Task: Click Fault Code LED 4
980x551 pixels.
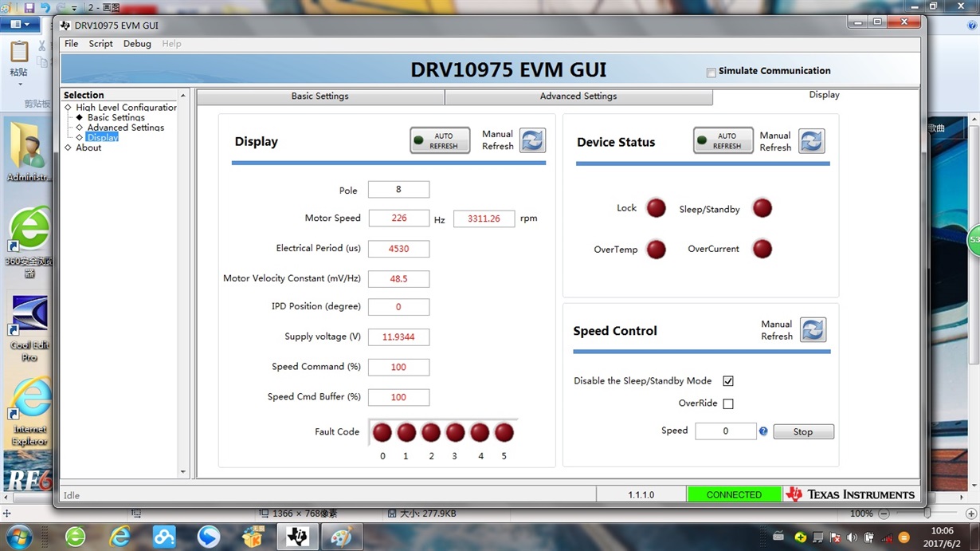Action: tap(480, 432)
